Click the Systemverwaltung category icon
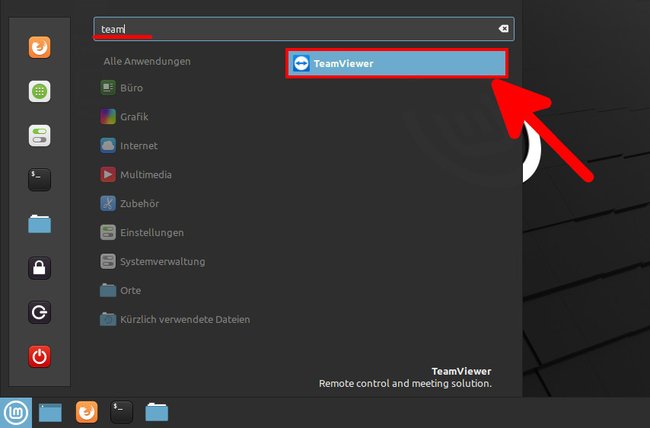Image resolution: width=650 pixels, height=428 pixels. (108, 261)
